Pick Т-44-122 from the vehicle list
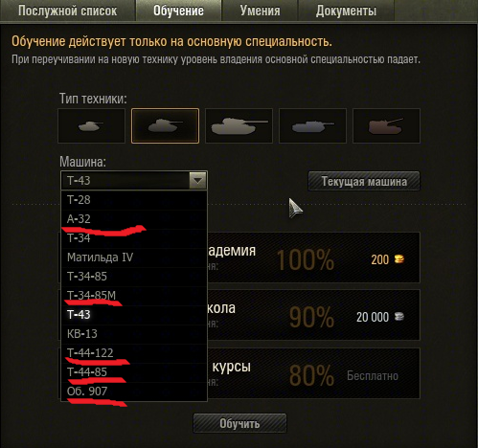Image resolution: width=478 pixels, height=448 pixels. pyautogui.click(x=134, y=353)
